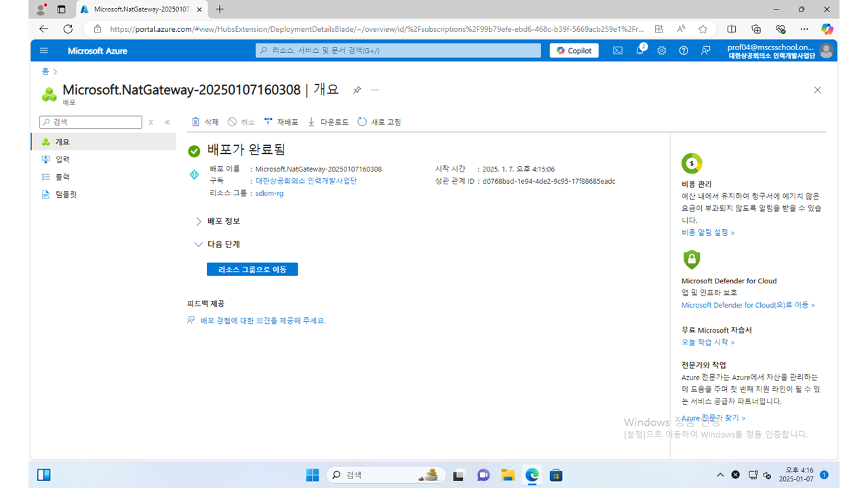The width and height of the screenshot is (868, 488).
Task: Click the Defender shield icon
Action: (692, 260)
